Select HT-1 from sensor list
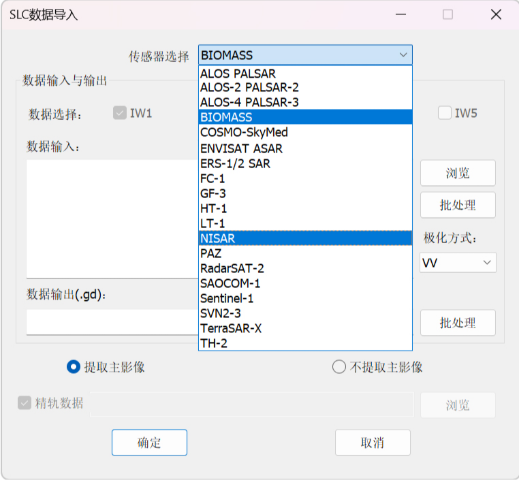This screenshot has height=480, width=519. tap(305, 209)
